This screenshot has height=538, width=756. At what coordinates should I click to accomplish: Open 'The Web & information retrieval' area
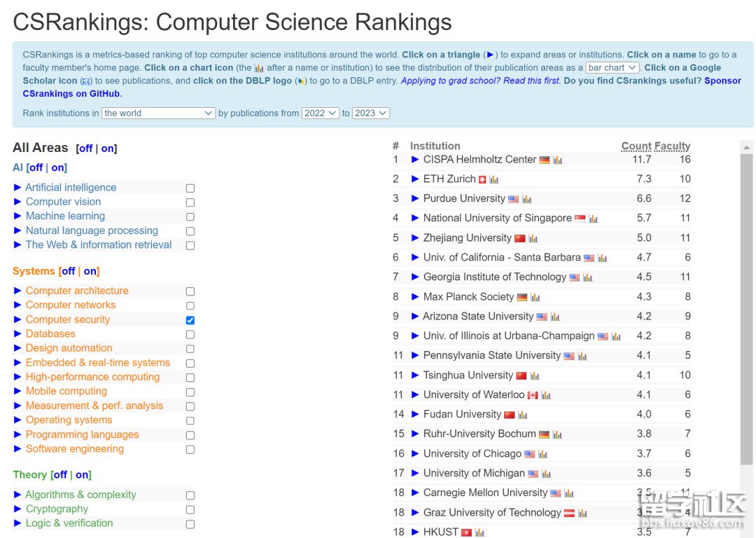click(x=99, y=245)
